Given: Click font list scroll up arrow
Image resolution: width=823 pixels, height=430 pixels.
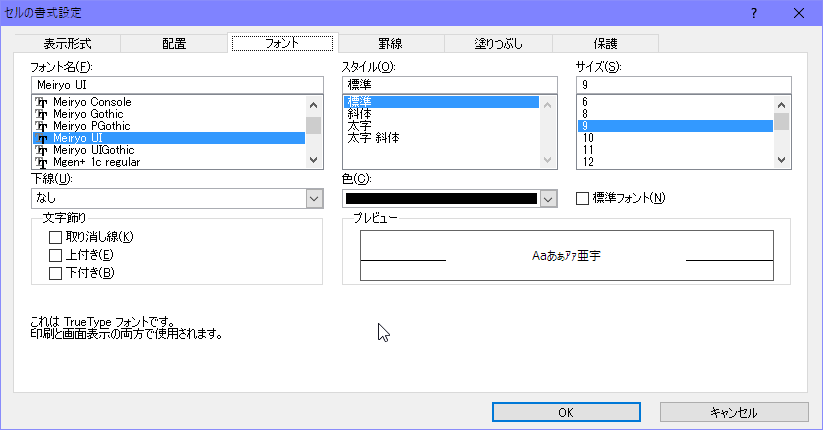Looking at the screenshot, I should (x=313, y=105).
